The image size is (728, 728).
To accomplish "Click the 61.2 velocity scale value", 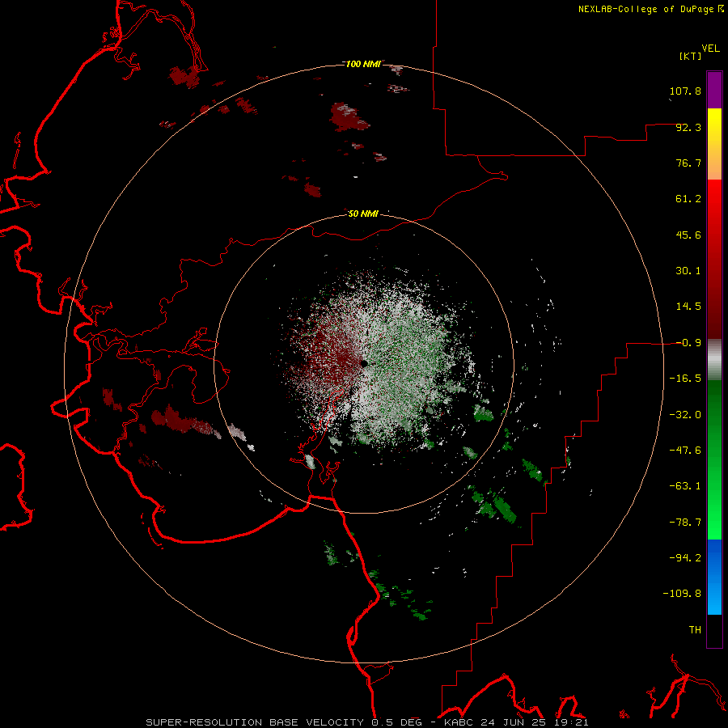I will (x=688, y=199).
